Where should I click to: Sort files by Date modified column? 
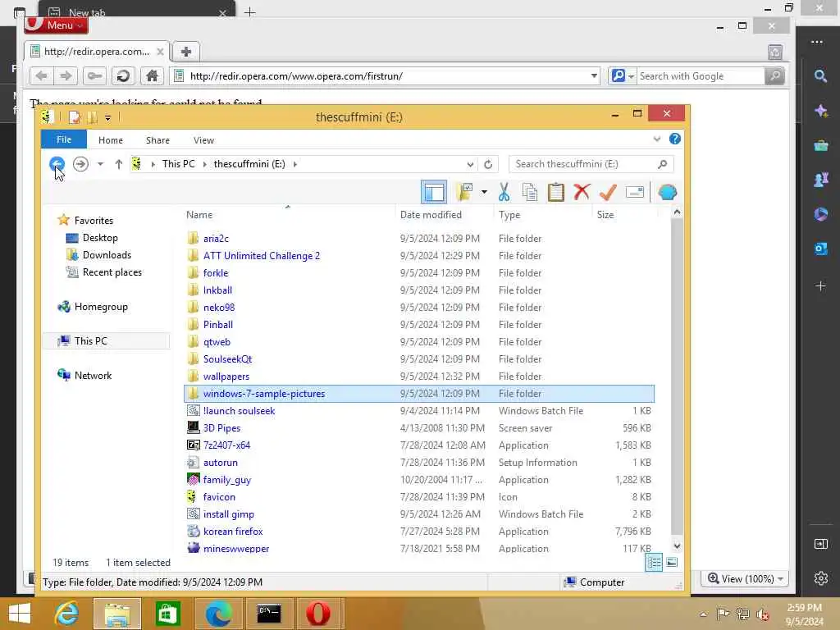(x=431, y=215)
